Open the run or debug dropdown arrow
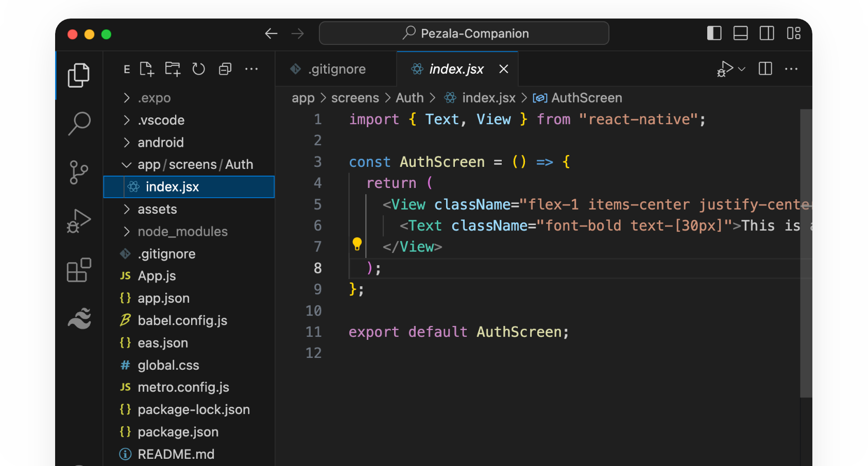868x466 pixels. pyautogui.click(x=742, y=69)
